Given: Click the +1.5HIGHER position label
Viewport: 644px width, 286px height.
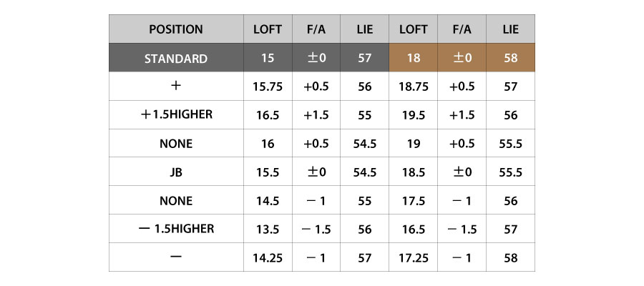Looking at the screenshot, I should click(x=175, y=115).
